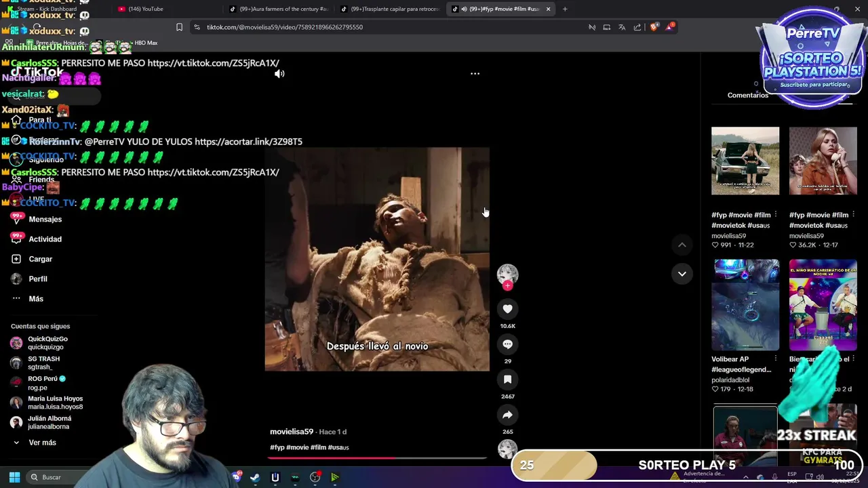
Task: Open options for the 991-likes movie card
Action: click(x=776, y=215)
